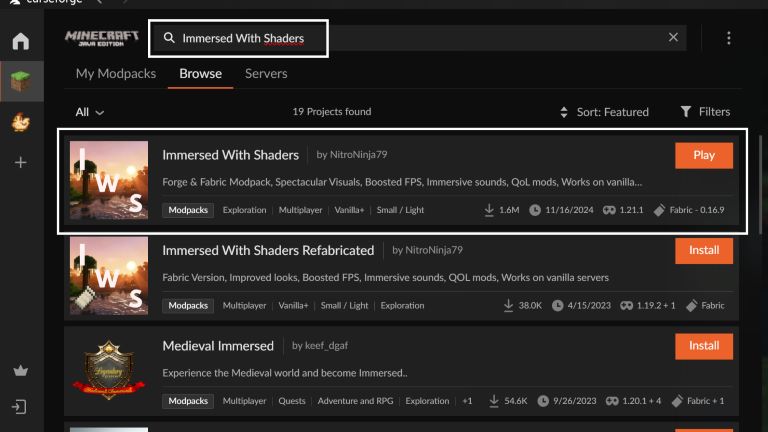Click the sort arrows icon
The image size is (768, 432).
(564, 112)
